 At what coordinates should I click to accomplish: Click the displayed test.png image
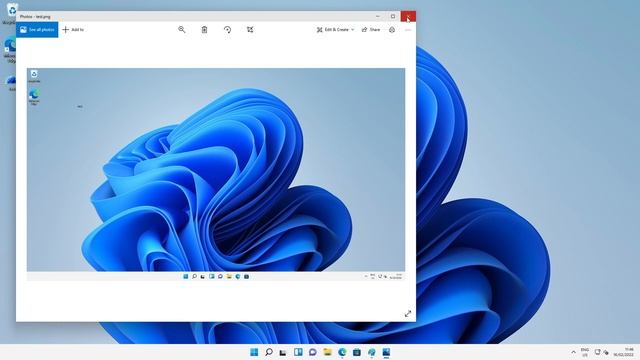click(216, 174)
